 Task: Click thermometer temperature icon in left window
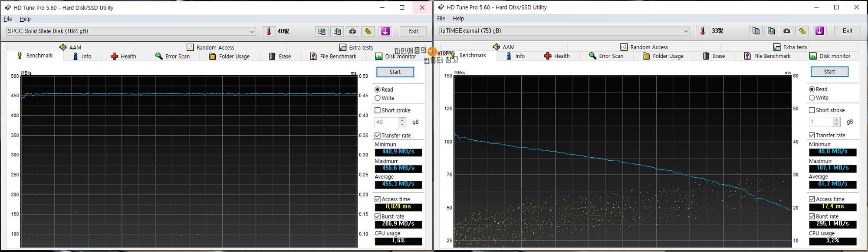(269, 31)
